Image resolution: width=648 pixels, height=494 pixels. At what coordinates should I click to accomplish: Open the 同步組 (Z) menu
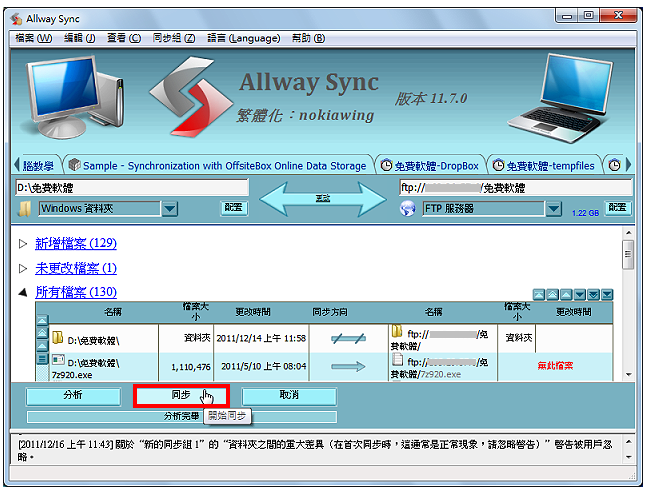click(174, 38)
